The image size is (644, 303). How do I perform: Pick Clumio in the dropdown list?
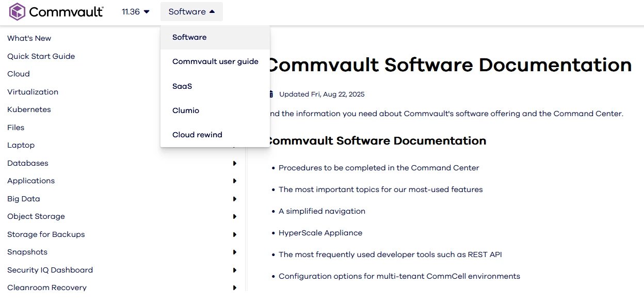pos(215,110)
